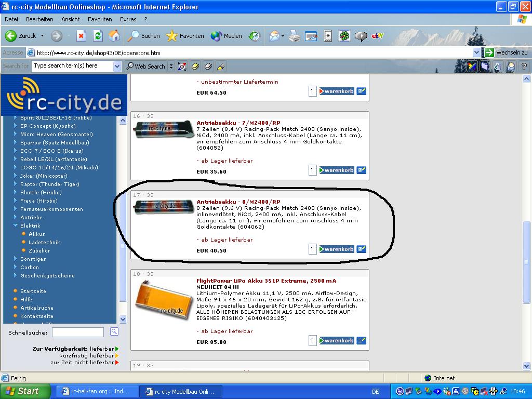Collapse the Elektrik category
This screenshot has width=532, height=399.
[15, 225]
